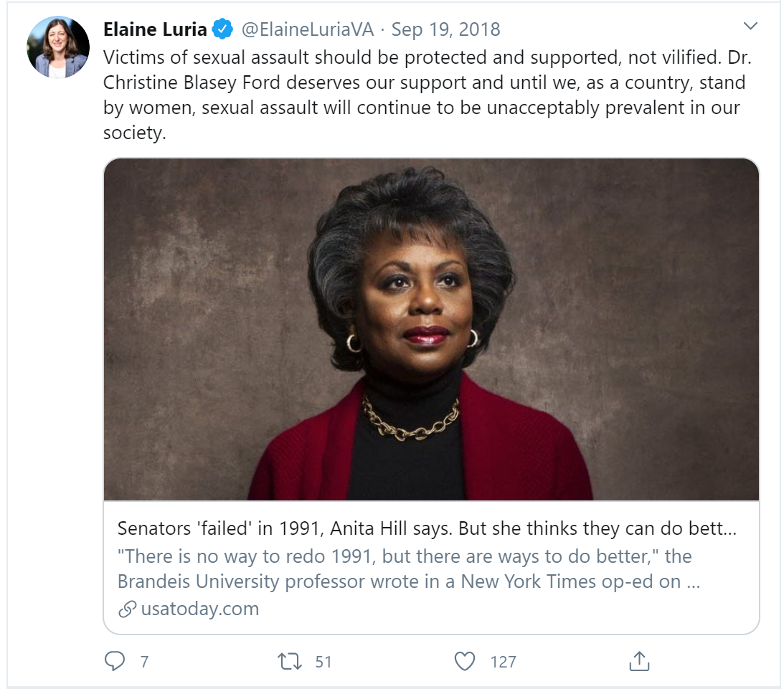Open Elaine Luria's profile picture
Image resolution: width=784 pixels, height=689 pixels.
[x=57, y=47]
